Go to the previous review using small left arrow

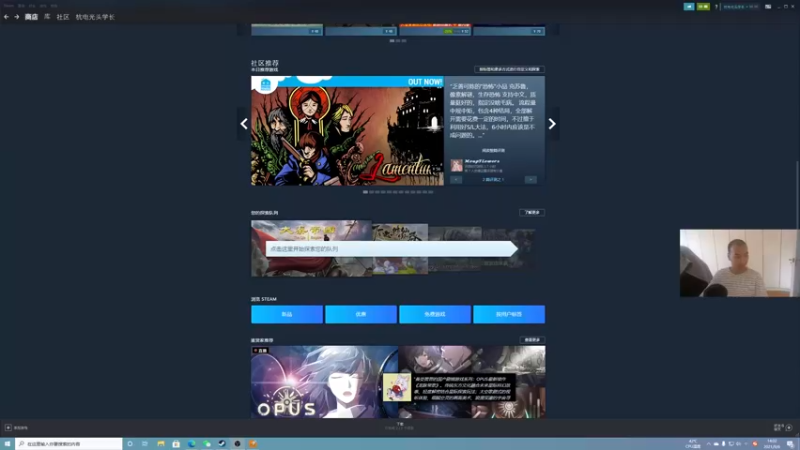click(x=456, y=180)
